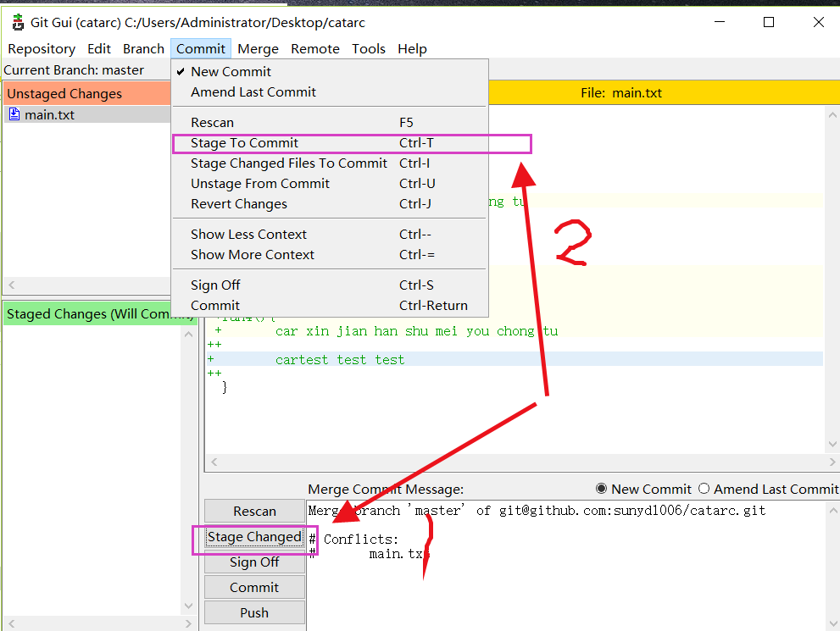The height and width of the screenshot is (631, 840).
Task: Click the Stage Changed button
Action: pos(254,536)
